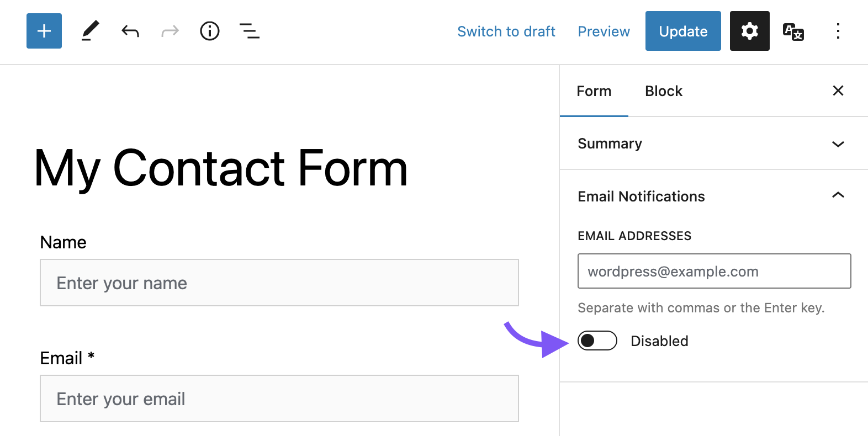
Task: Click the Enter your name field
Action: [279, 283]
